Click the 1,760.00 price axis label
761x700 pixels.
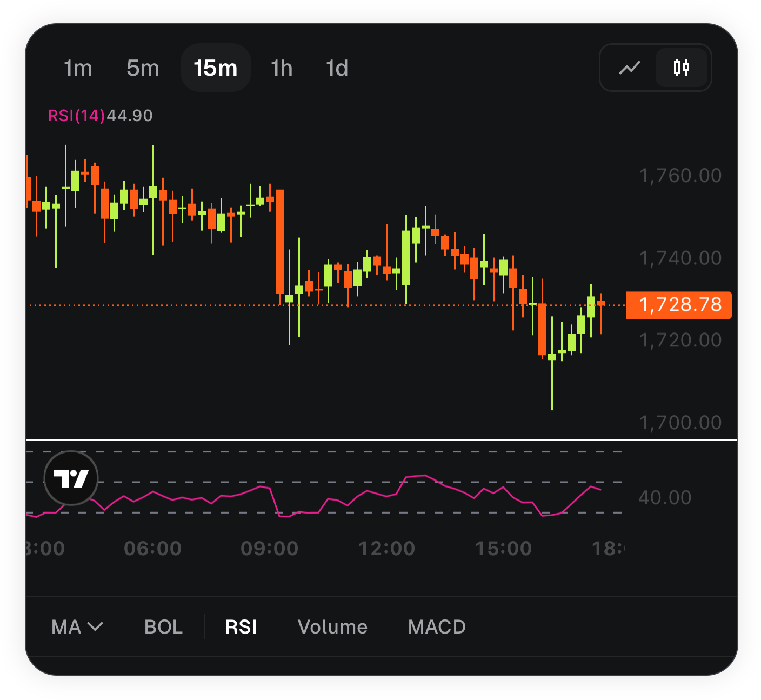pos(680,176)
